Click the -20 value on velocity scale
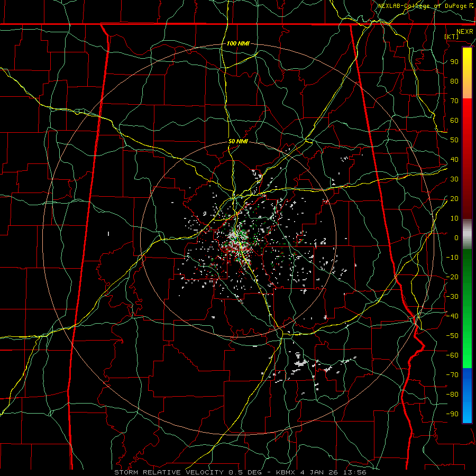This screenshot has width=476, height=476. 452,277
